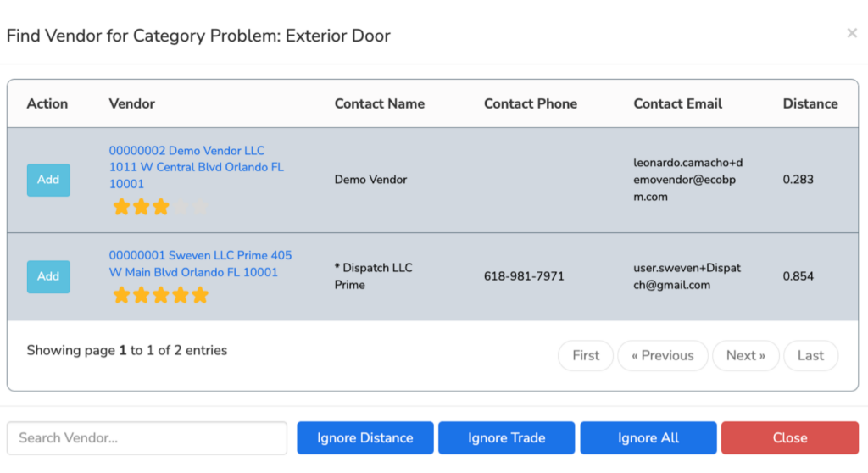Close the dialog with the X icon
Screen dimensions: 868x473
tap(852, 33)
